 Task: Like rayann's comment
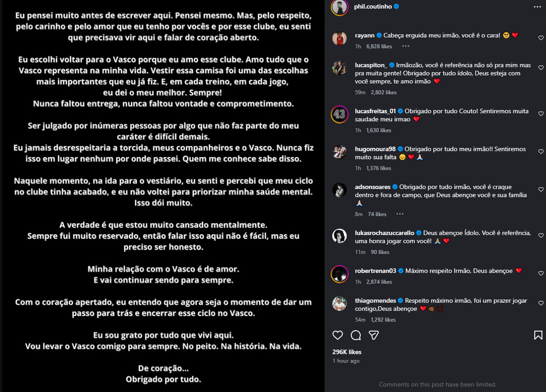point(541,38)
